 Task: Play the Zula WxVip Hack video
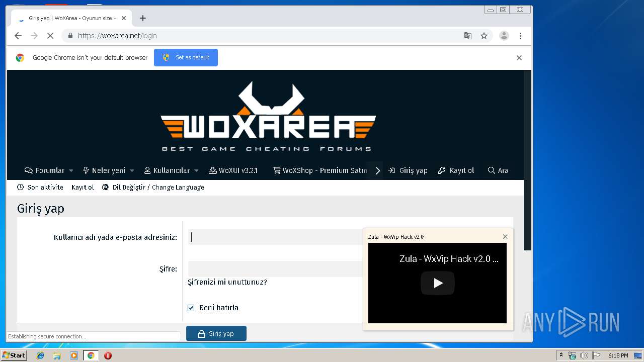[438, 283]
